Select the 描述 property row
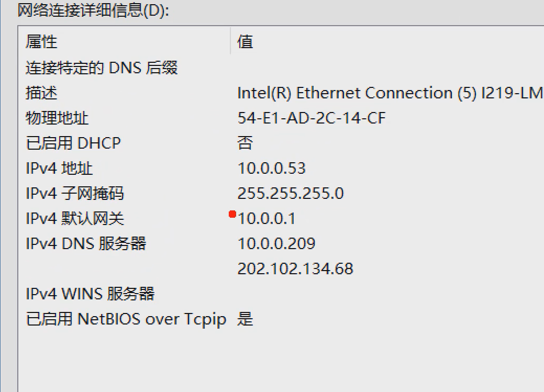 coord(42,93)
